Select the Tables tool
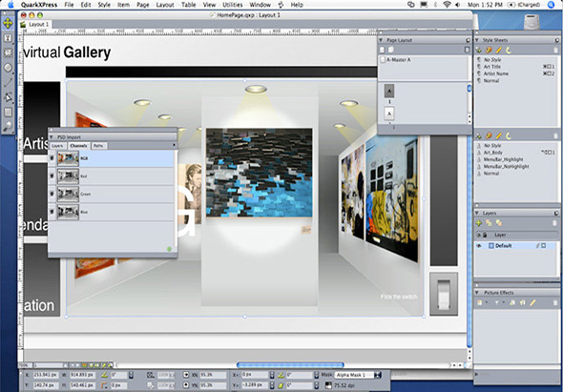Screen dimensions: 563x392 [8, 112]
